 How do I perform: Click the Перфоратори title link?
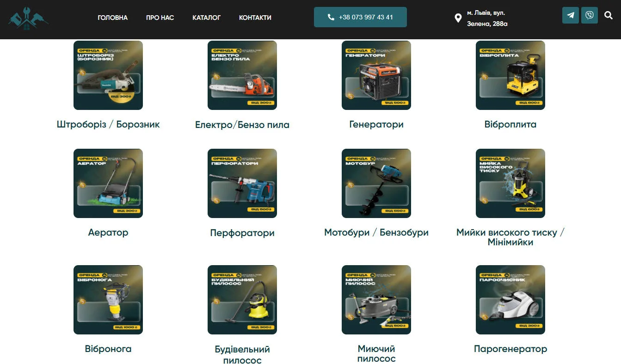pos(242,233)
